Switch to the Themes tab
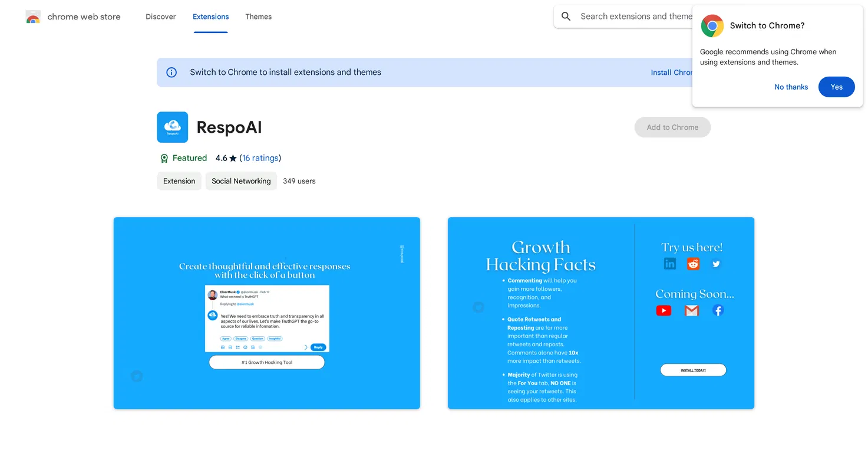The width and height of the screenshot is (868, 453). (259, 17)
